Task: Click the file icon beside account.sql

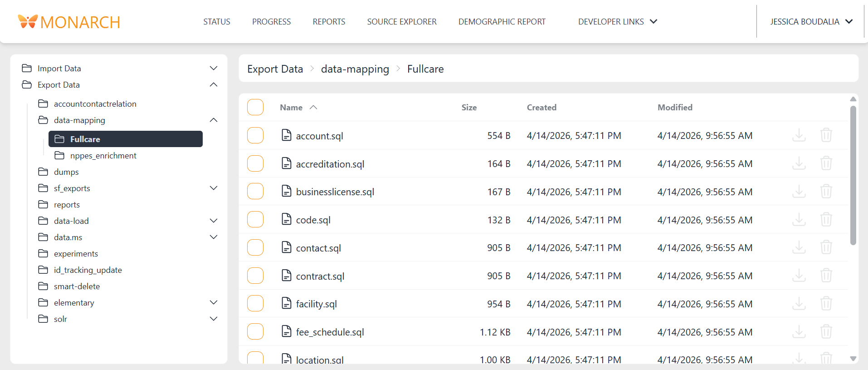Action: 287,135
